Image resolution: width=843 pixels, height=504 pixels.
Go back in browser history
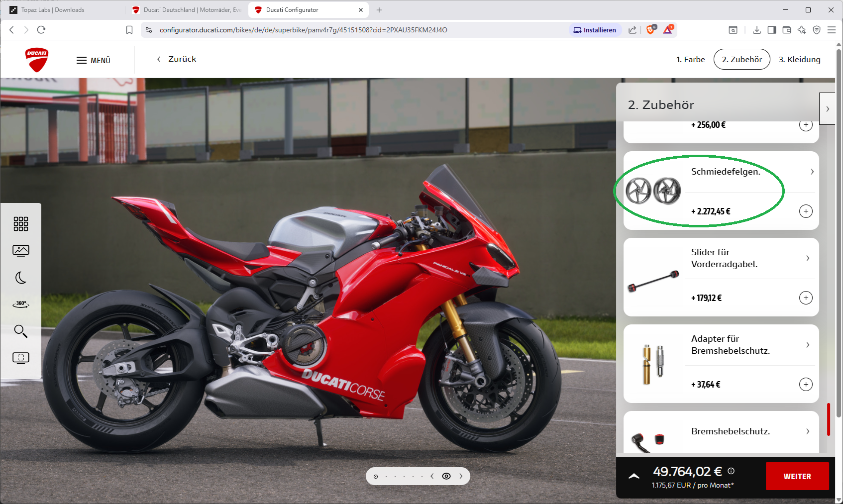pyautogui.click(x=12, y=30)
